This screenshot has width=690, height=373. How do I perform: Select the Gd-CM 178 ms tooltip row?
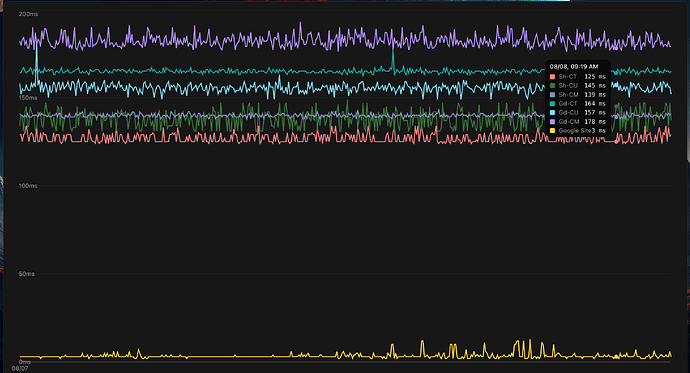point(578,122)
